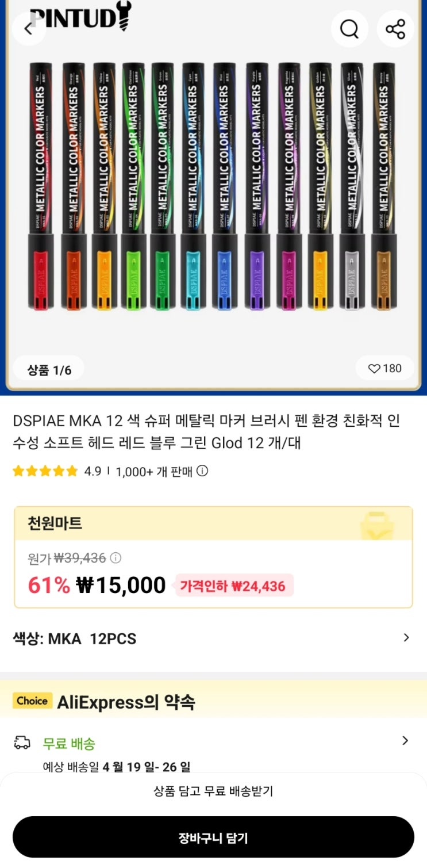Image resolution: width=427 pixels, height=868 pixels.
Task: Tap the yellow Choice badge
Action: (x=32, y=701)
